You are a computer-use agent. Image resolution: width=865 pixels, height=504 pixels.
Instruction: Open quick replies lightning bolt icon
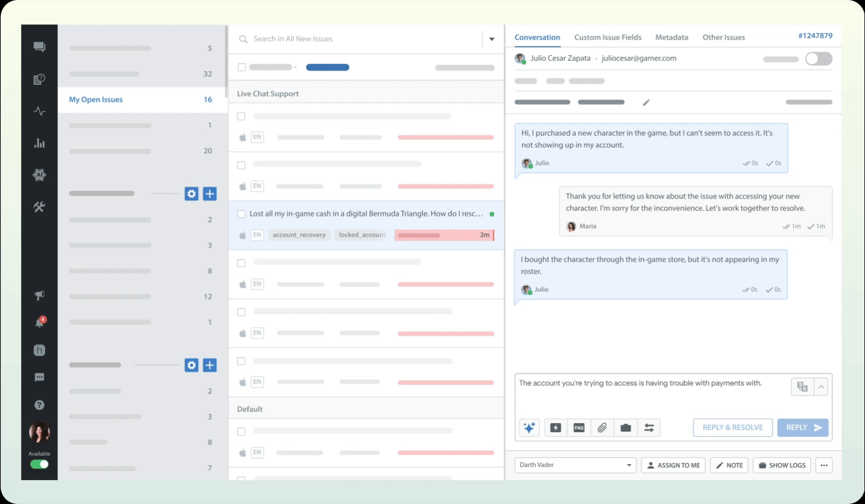pos(555,428)
